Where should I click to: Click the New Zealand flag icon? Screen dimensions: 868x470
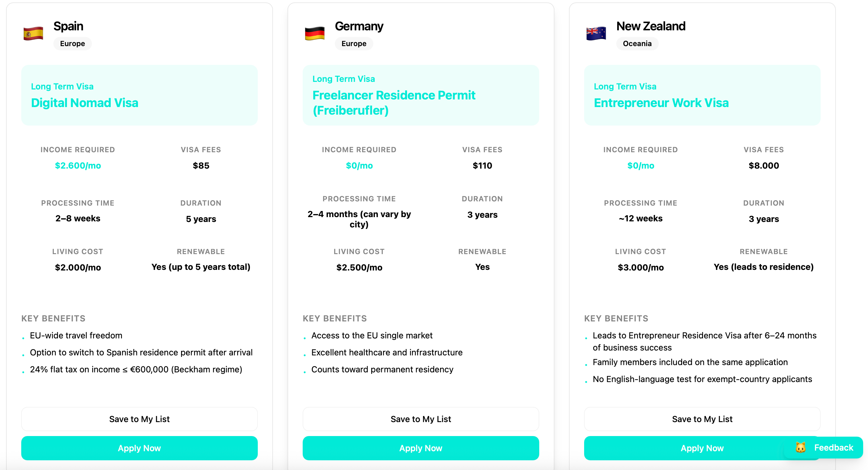(596, 34)
